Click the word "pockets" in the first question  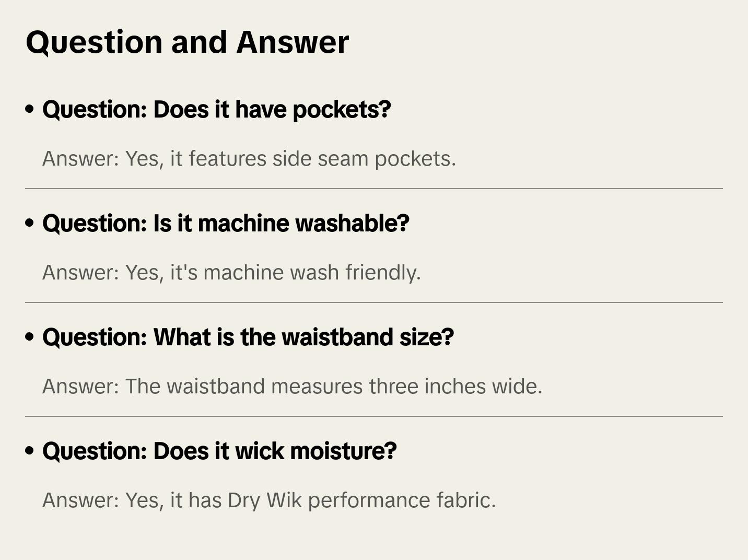[x=342, y=110]
